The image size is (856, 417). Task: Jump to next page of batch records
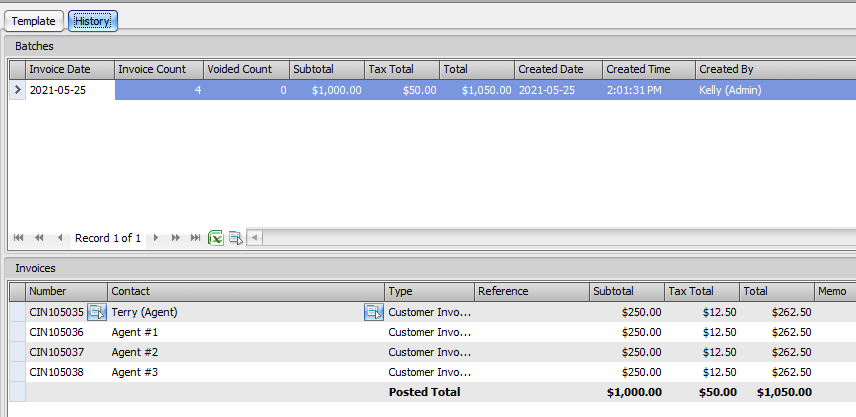pyautogui.click(x=176, y=238)
